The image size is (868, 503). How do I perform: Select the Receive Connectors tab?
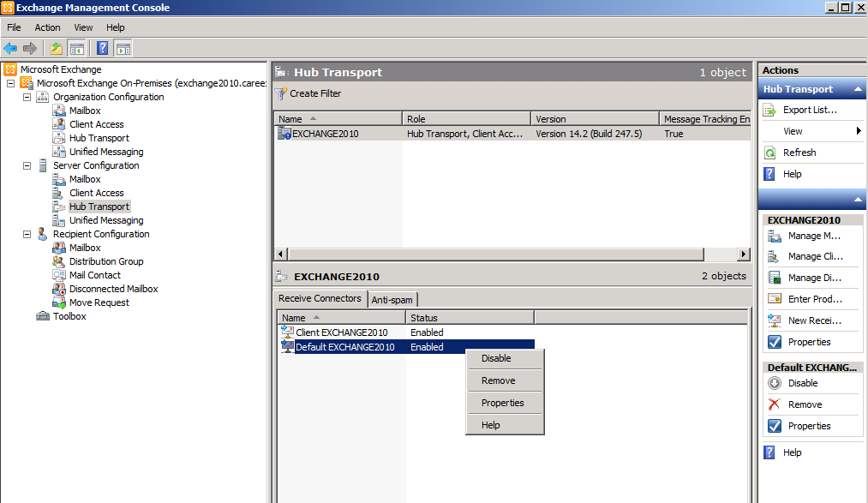point(320,298)
